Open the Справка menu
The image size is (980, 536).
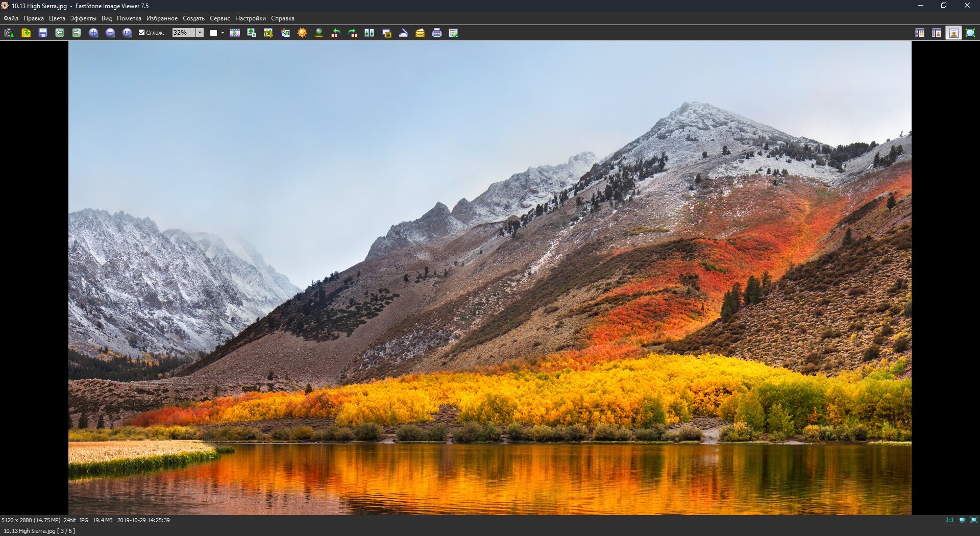tap(283, 18)
